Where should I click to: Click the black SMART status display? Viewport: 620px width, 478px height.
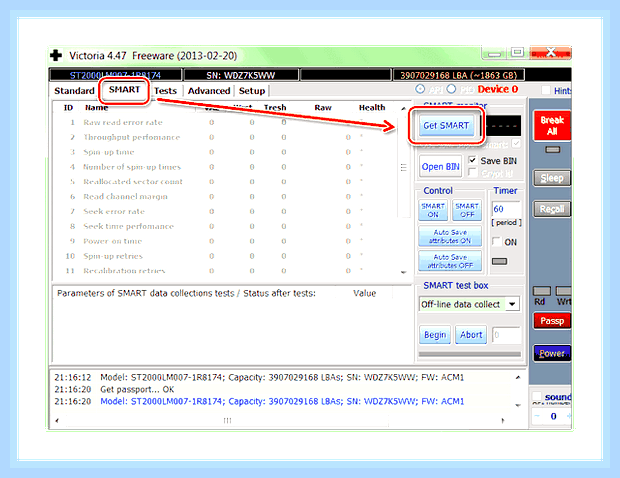point(503,126)
